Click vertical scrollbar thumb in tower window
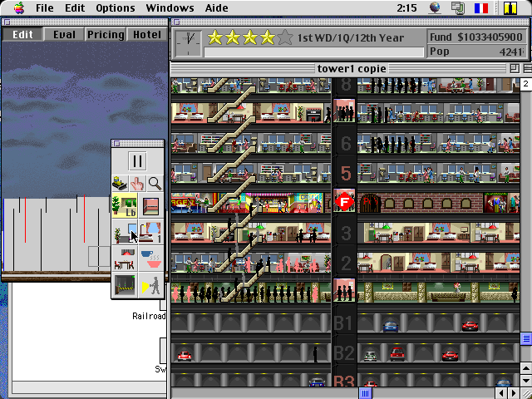 [526, 338]
